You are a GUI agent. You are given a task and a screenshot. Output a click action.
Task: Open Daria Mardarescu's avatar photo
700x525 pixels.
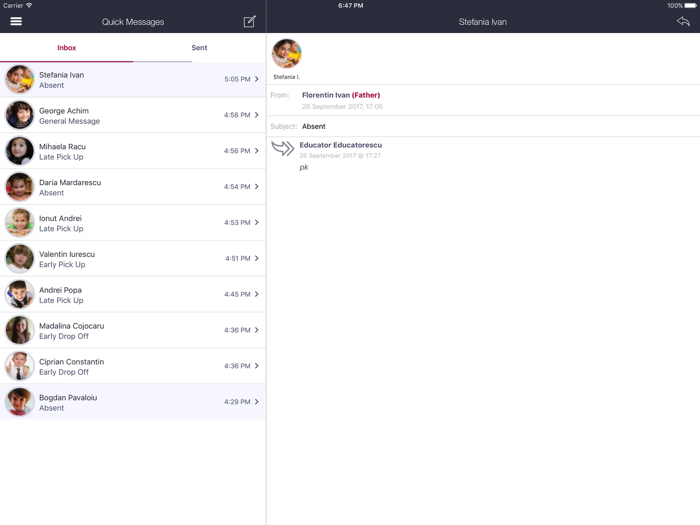point(19,187)
